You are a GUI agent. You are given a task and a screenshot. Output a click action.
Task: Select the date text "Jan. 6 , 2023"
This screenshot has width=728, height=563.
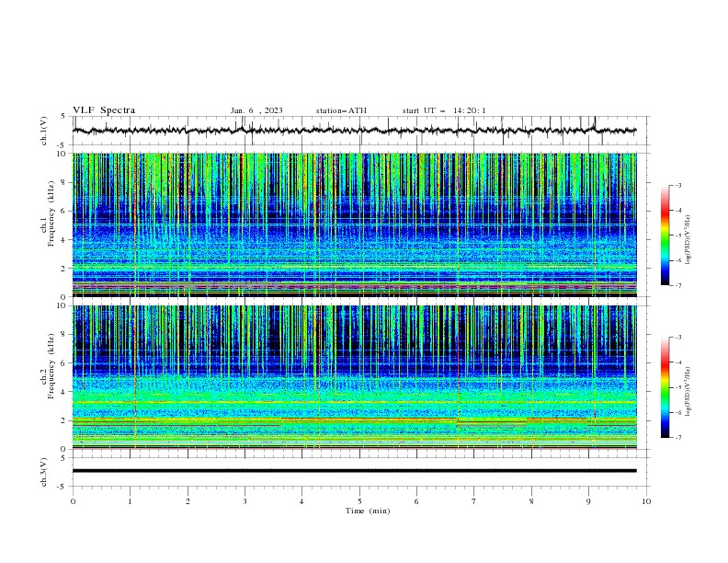(x=256, y=110)
